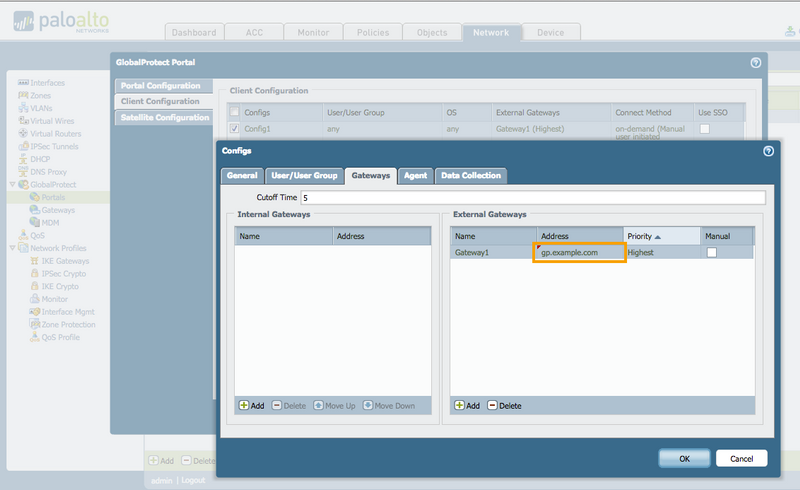The height and width of the screenshot is (490, 800).
Task: Select the gp.example.com address cell
Action: pos(580,253)
